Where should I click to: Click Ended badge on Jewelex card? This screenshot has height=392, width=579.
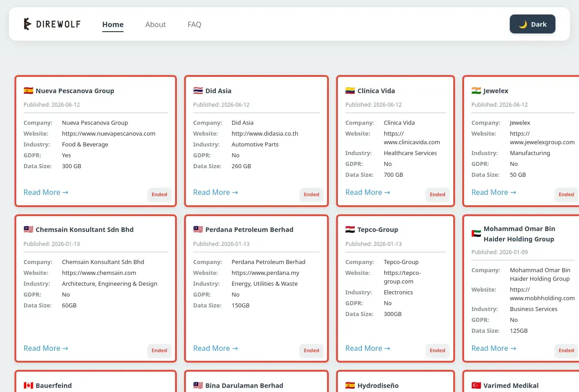tap(566, 194)
